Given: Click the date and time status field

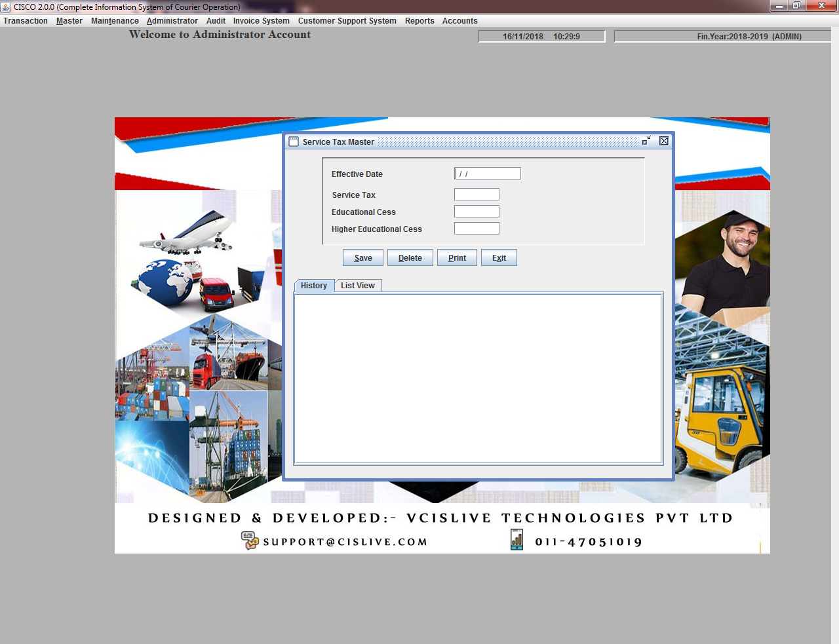Looking at the screenshot, I should coord(541,37).
